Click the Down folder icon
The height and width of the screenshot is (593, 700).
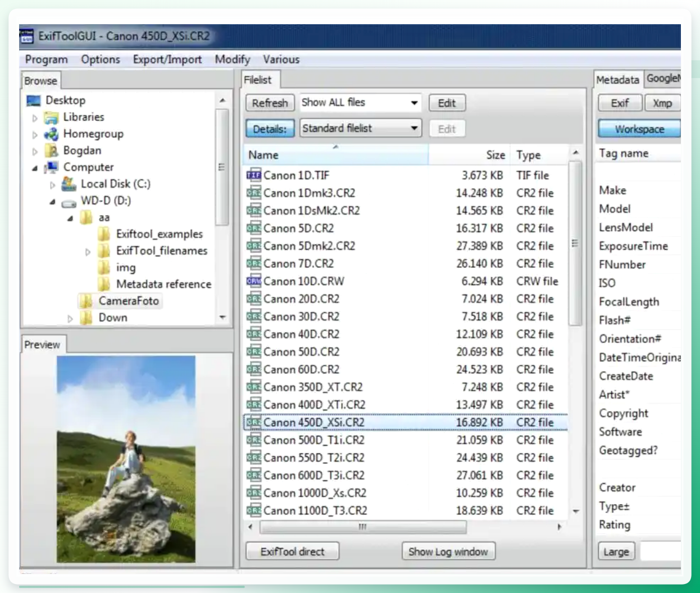coord(86,318)
